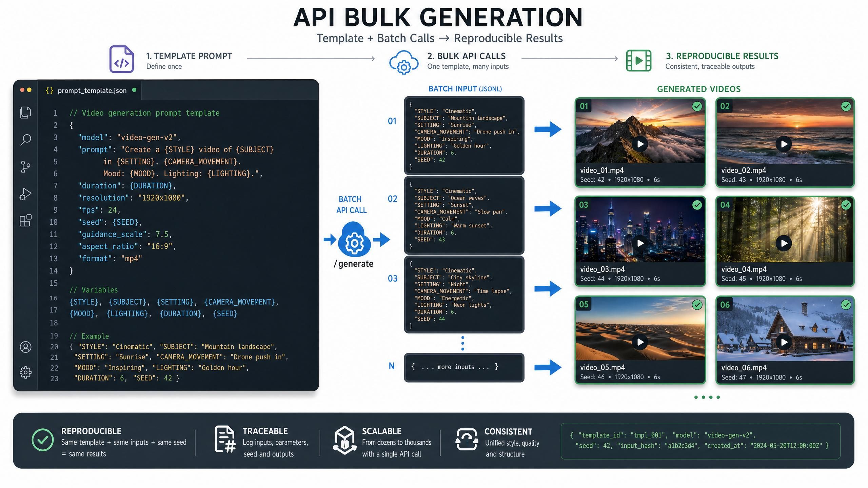Screen dimensions: 868x488
Task: Select batch input block 02 with Ocean waves
Action: 464,215
